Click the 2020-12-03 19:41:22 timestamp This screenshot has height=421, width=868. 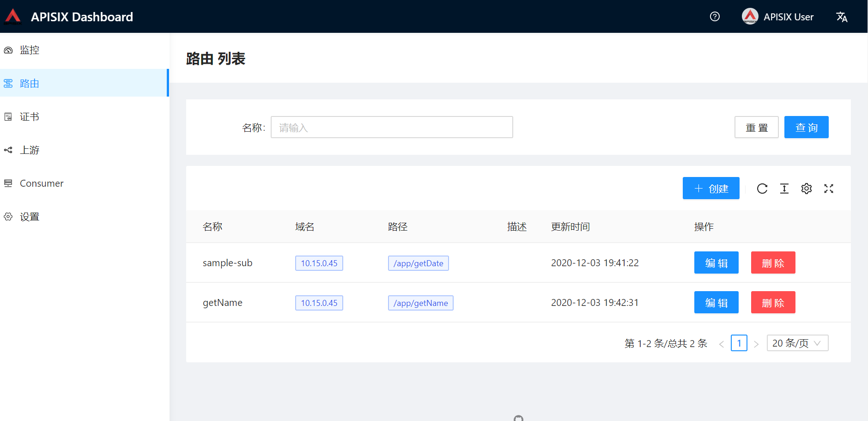pos(595,263)
